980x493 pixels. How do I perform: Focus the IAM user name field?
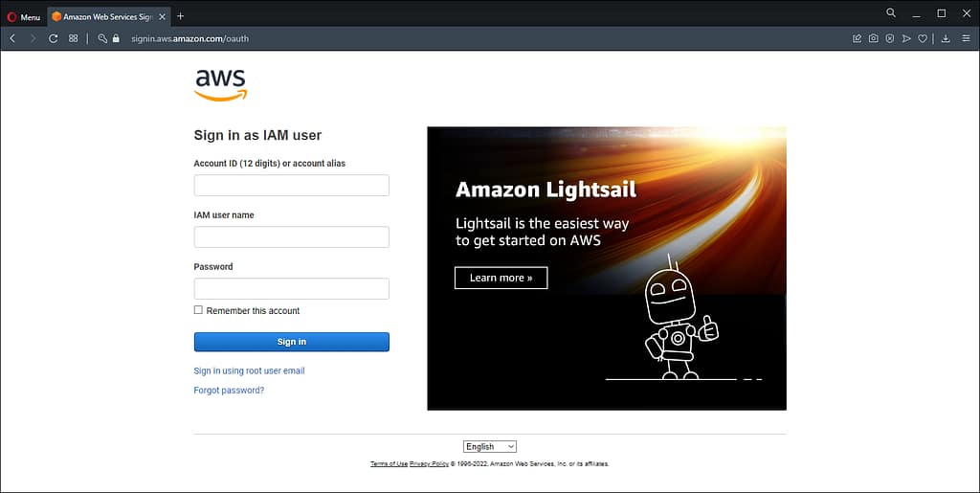[x=291, y=237]
